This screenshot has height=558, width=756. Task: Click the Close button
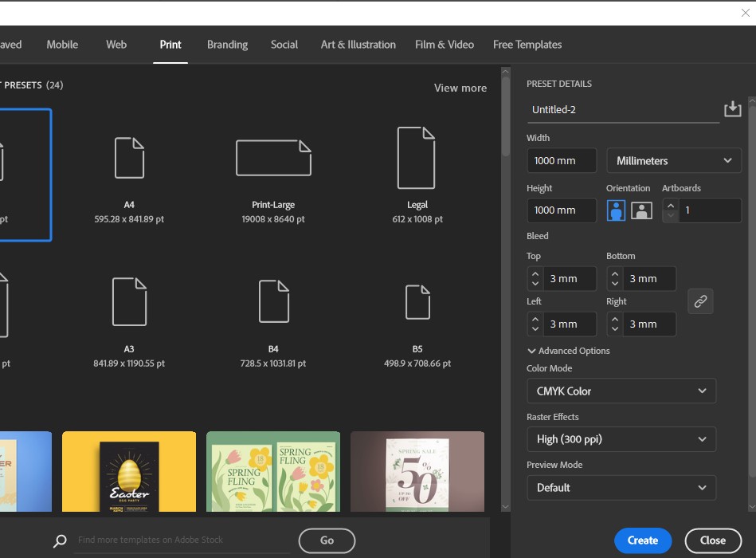pyautogui.click(x=713, y=540)
